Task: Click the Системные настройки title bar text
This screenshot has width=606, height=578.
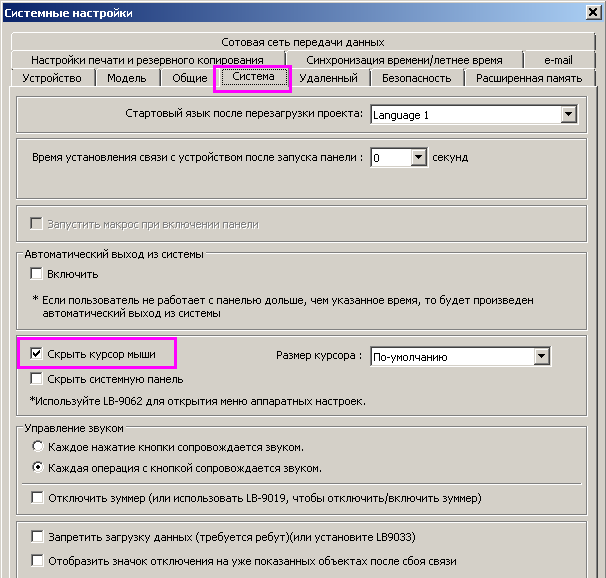Action: click(x=68, y=13)
